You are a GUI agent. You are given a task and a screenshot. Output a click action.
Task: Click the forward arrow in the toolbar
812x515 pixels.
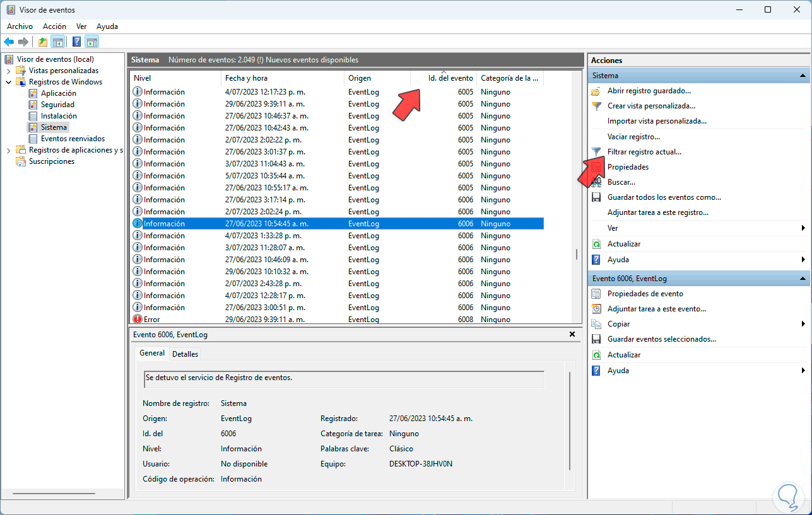pos(23,42)
